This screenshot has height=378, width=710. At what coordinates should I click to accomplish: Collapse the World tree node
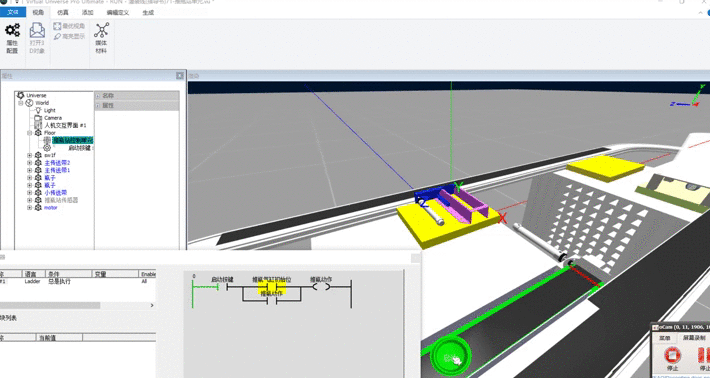click(x=21, y=103)
